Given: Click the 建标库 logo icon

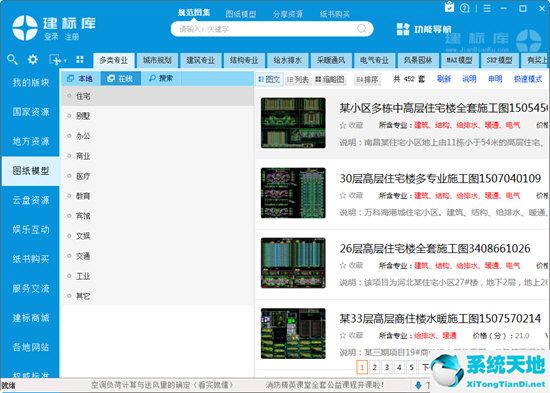Looking at the screenshot, I should point(25,28).
